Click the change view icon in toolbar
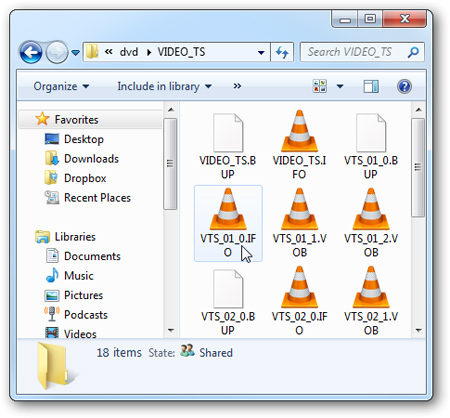Image resolution: width=450 pixels, height=418 pixels. (x=320, y=86)
